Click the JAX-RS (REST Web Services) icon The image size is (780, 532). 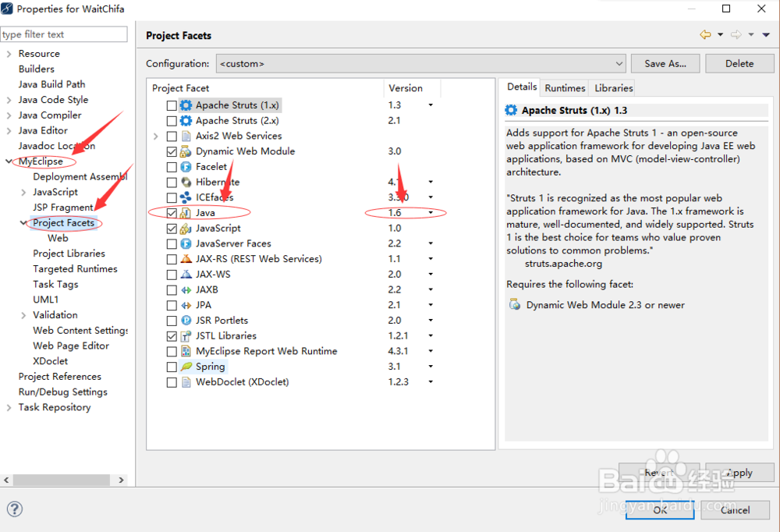[186, 259]
